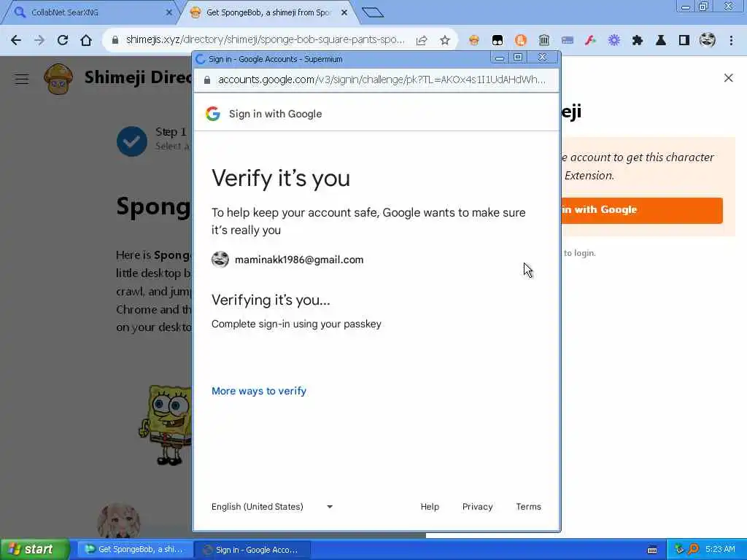The height and width of the screenshot is (560, 747).
Task: View site info via main window padlock
Action: [115, 41]
